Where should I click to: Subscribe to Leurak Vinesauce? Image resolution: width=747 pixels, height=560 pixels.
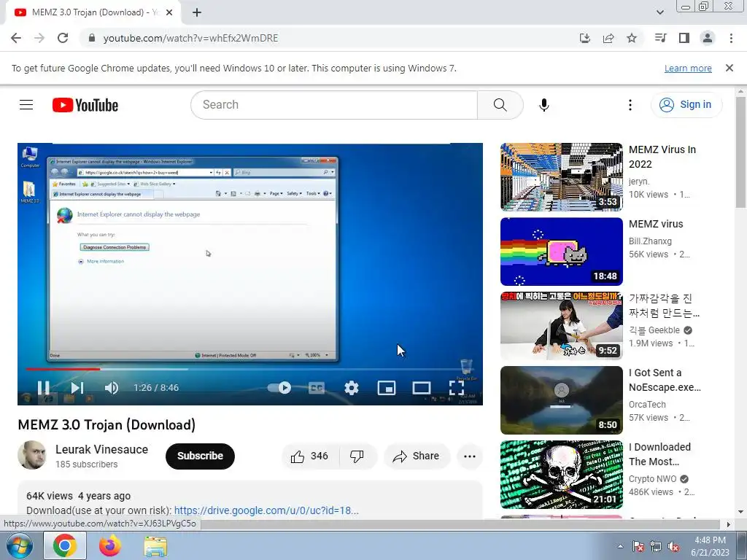coord(200,456)
